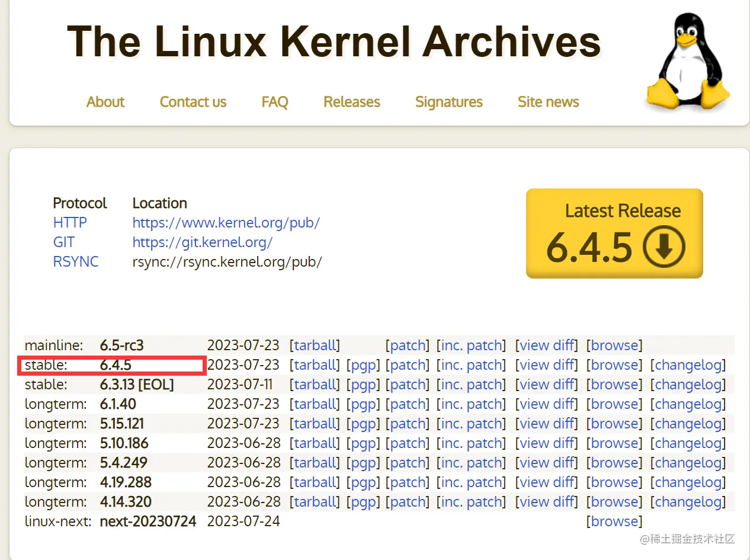Open the changelog for longterm 5.4.249
Viewport: 750px width, 560px height.
(688, 463)
